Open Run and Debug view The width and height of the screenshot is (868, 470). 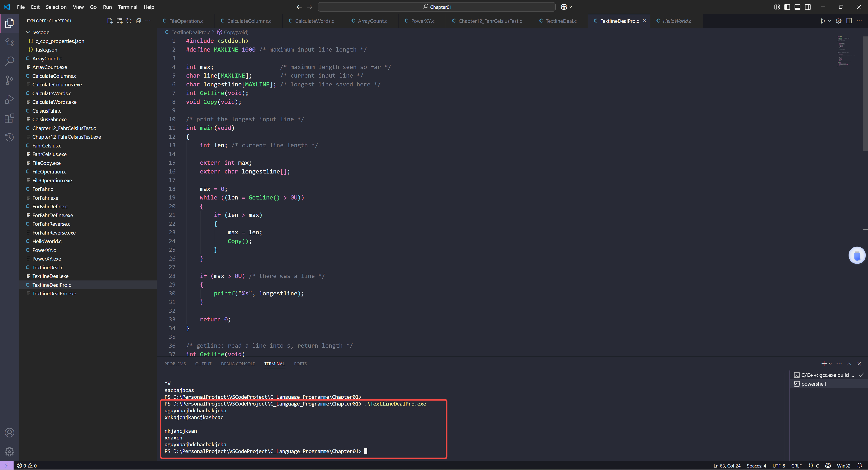pyautogui.click(x=9, y=100)
